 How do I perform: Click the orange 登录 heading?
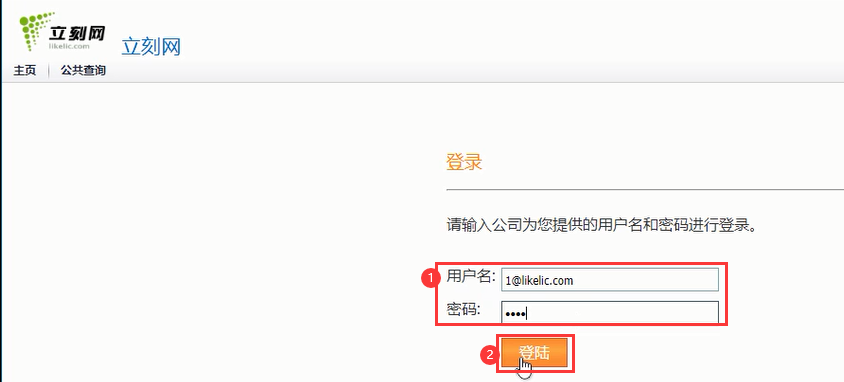[464, 162]
